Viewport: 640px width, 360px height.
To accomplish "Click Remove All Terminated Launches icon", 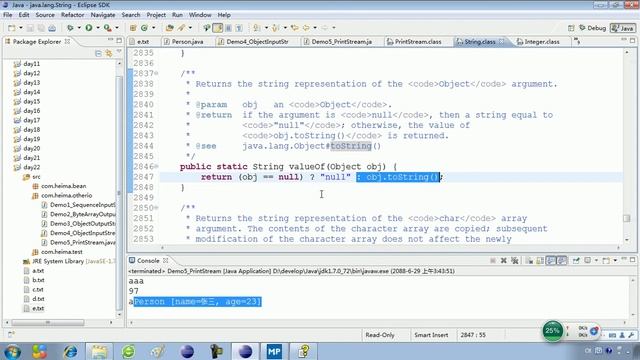I will pos(515,260).
